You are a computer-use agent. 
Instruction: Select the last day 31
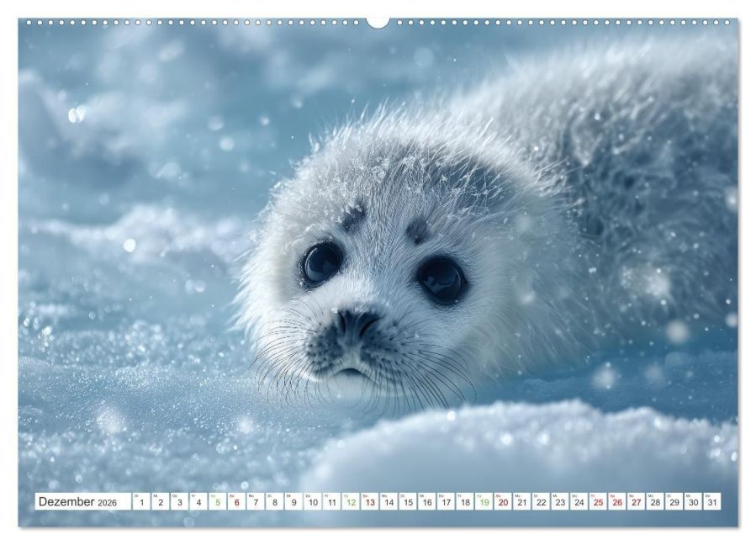(x=712, y=501)
